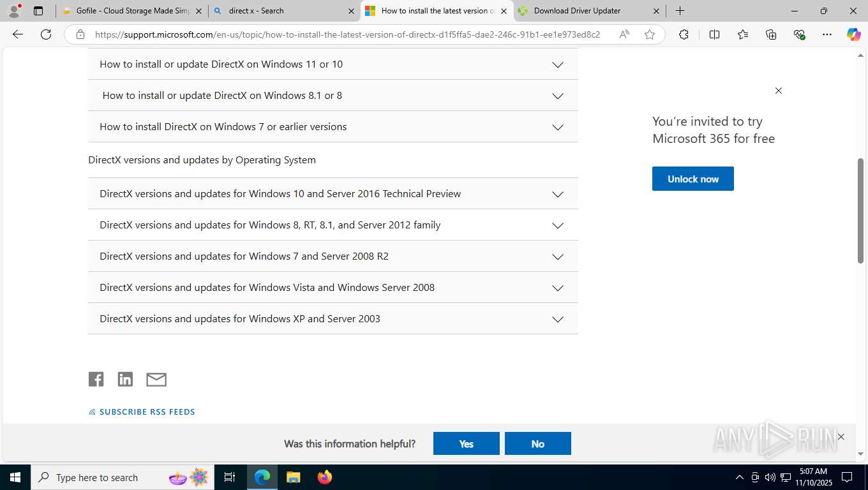Select 'DirectX versions and updates by Operating System' text
The image size is (868, 490).
click(202, 160)
